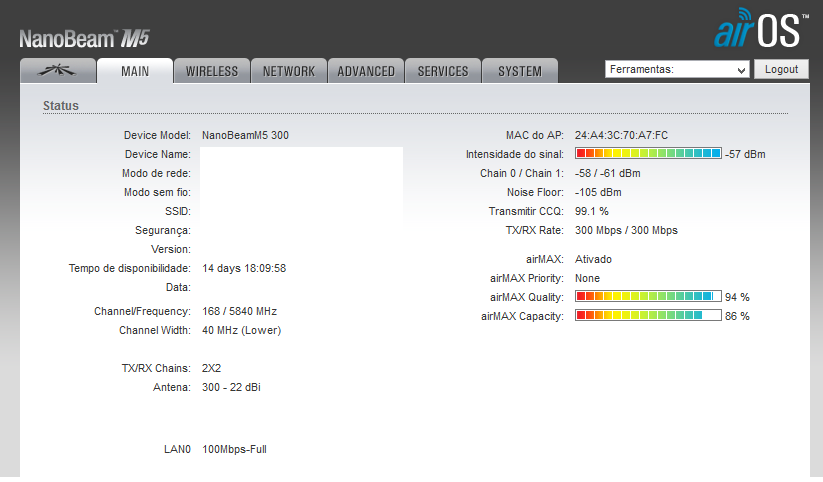Click the airMAX Priority None value
This screenshot has height=482, width=823.
tap(587, 278)
